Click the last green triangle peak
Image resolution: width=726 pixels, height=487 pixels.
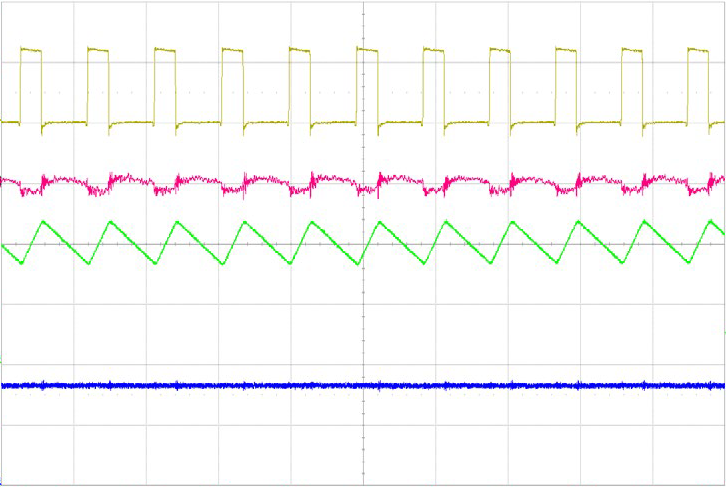pyautogui.click(x=709, y=221)
